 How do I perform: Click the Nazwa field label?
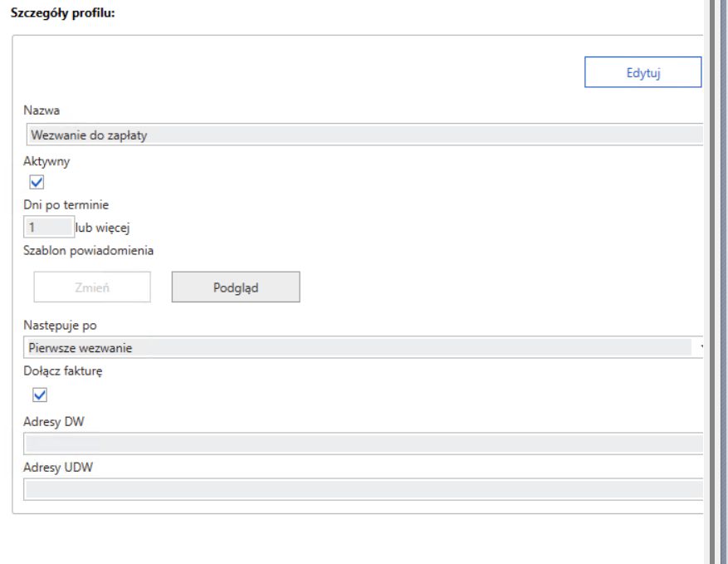click(41, 110)
